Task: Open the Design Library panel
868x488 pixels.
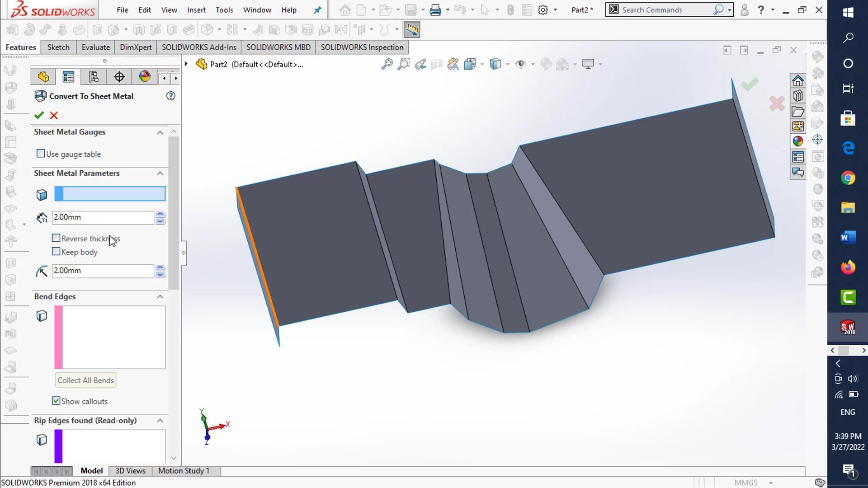Action: (798, 96)
